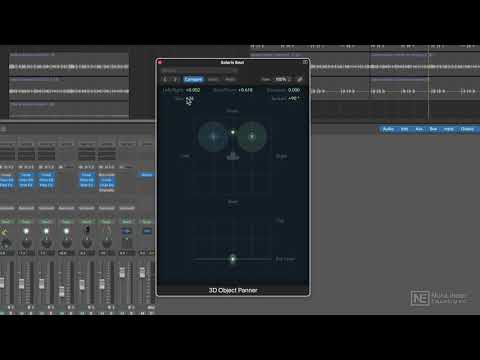This screenshot has height=360, width=480.
Task: Click the 3D panner puck on second channel strip
Action: point(26,231)
